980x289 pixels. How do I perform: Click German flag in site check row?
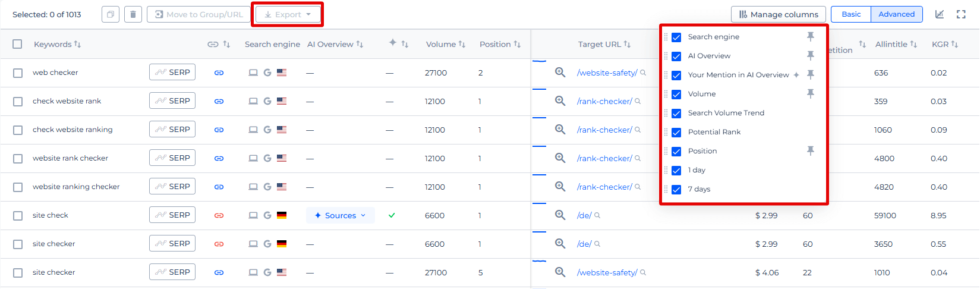coord(282,215)
